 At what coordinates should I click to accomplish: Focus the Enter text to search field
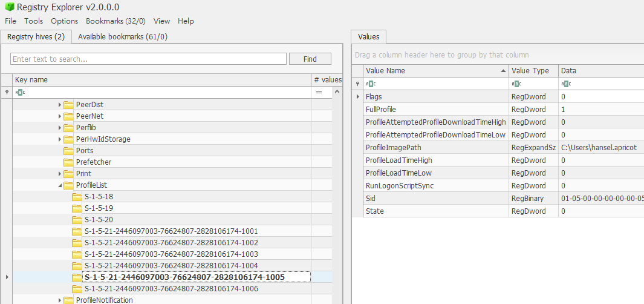148,59
